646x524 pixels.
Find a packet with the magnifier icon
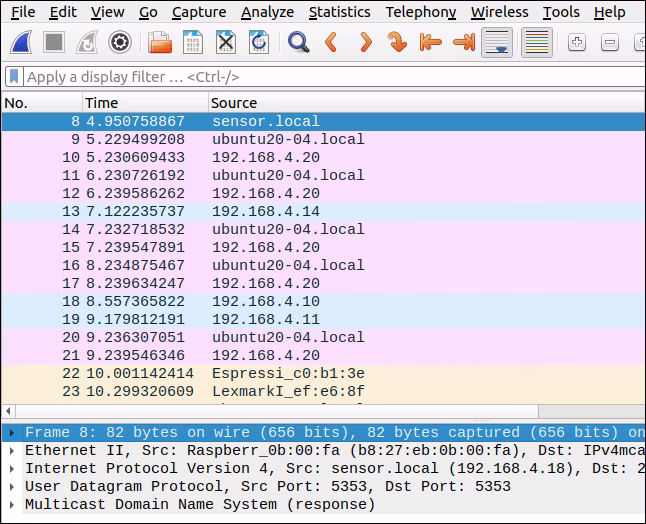click(299, 42)
